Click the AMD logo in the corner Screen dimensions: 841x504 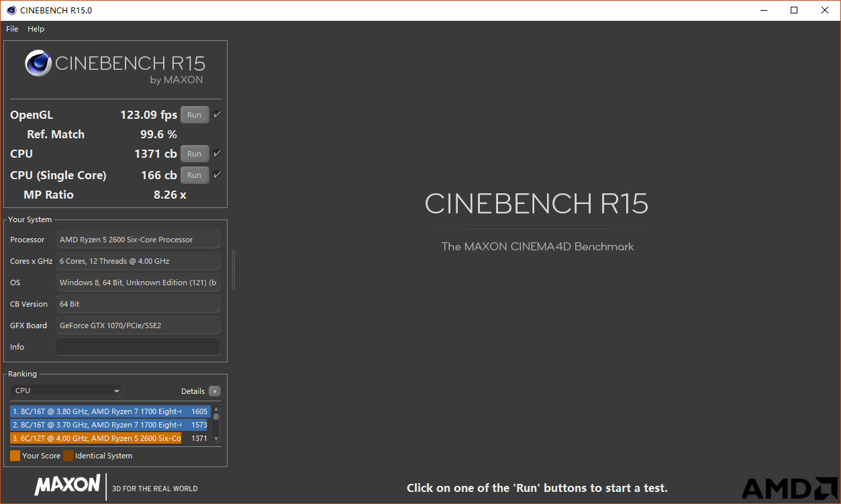(789, 489)
